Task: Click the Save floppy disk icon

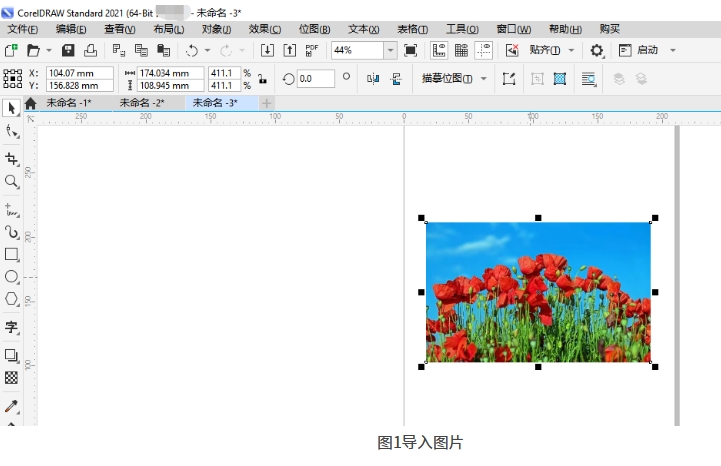Action: click(x=68, y=50)
